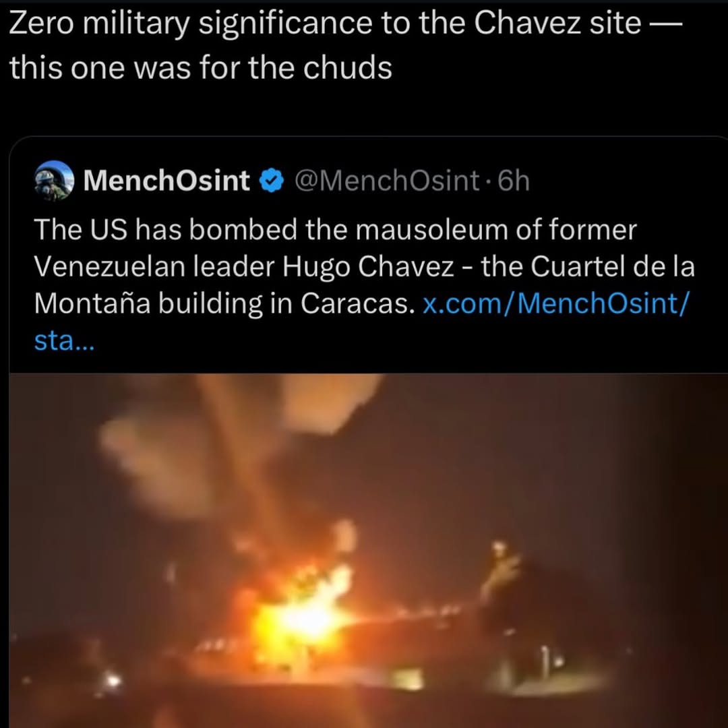Click the truncated 'sta...' link continuation
This screenshot has height=728, width=728.
(x=64, y=341)
